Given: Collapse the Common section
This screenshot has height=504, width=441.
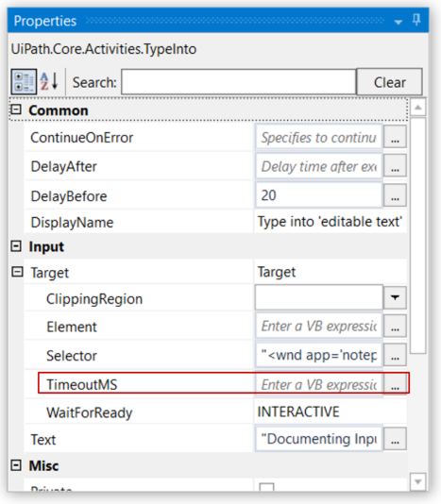Looking at the screenshot, I should tap(16, 109).
